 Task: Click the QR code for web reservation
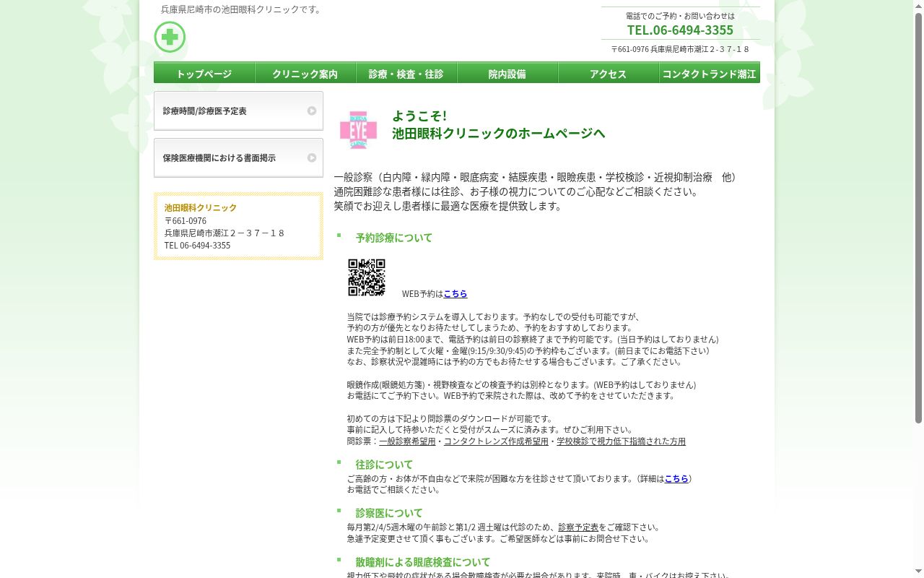(x=367, y=277)
